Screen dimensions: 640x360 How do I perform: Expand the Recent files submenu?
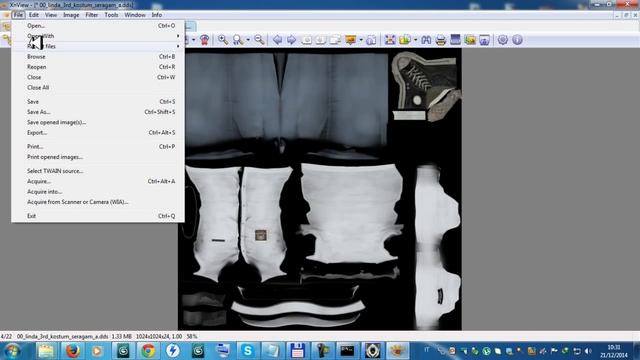(98, 46)
